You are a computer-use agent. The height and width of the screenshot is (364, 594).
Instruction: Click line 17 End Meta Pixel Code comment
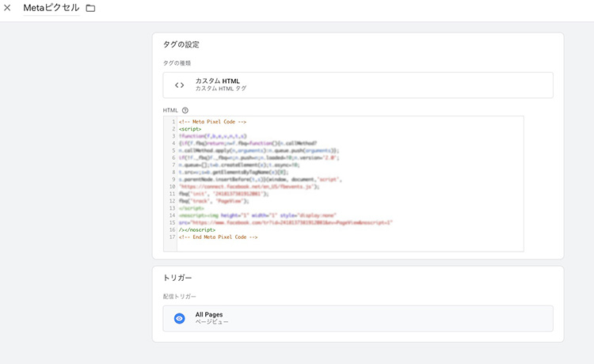click(x=219, y=237)
